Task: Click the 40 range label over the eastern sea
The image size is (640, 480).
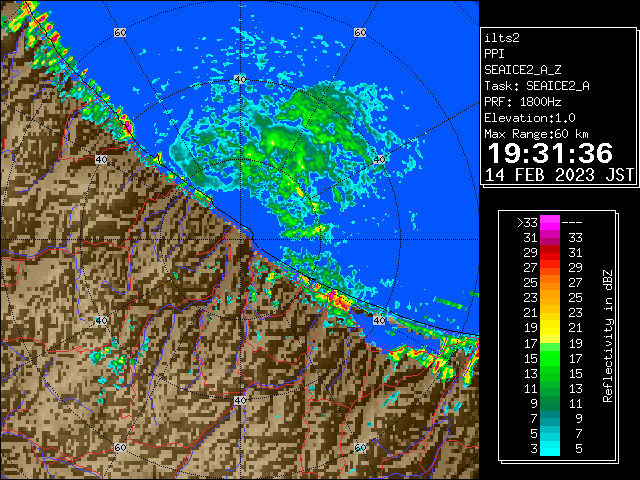Action: click(380, 160)
